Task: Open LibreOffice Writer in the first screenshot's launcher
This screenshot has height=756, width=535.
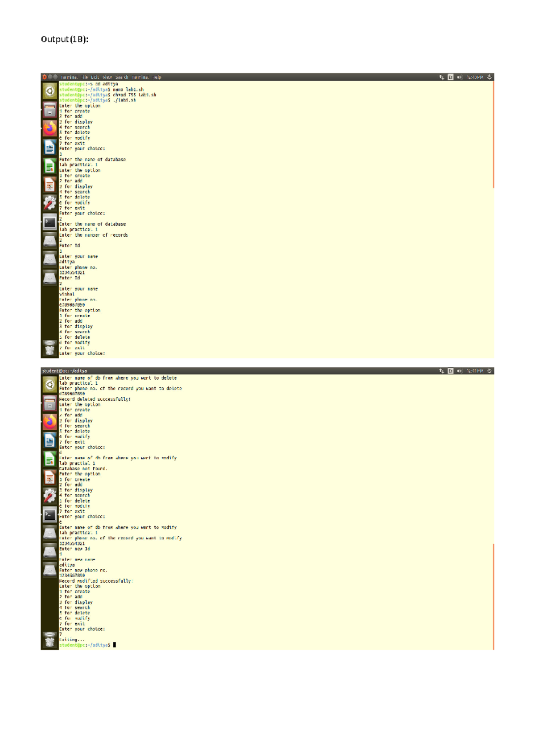Action: 49,147
